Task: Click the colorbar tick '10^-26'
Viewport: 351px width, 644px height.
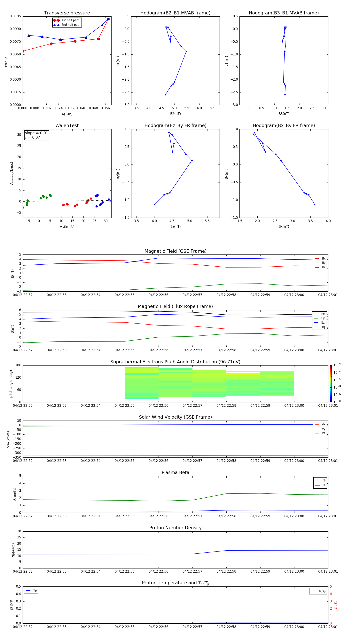Action: 337,365
